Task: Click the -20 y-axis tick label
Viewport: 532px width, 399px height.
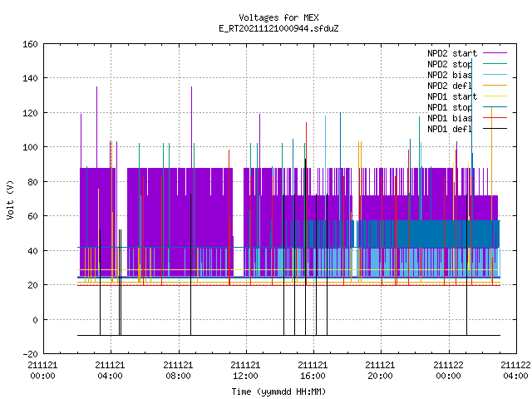Action: [30, 354]
